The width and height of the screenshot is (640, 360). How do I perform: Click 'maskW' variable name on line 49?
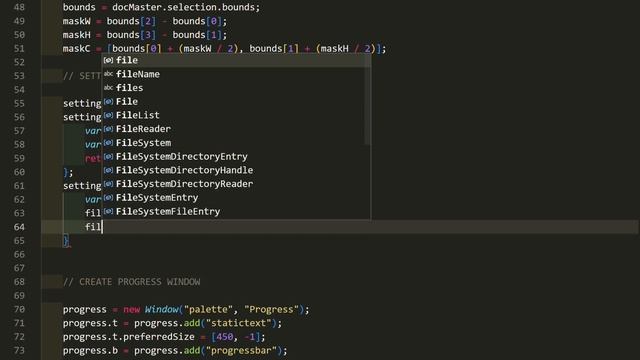click(76, 21)
